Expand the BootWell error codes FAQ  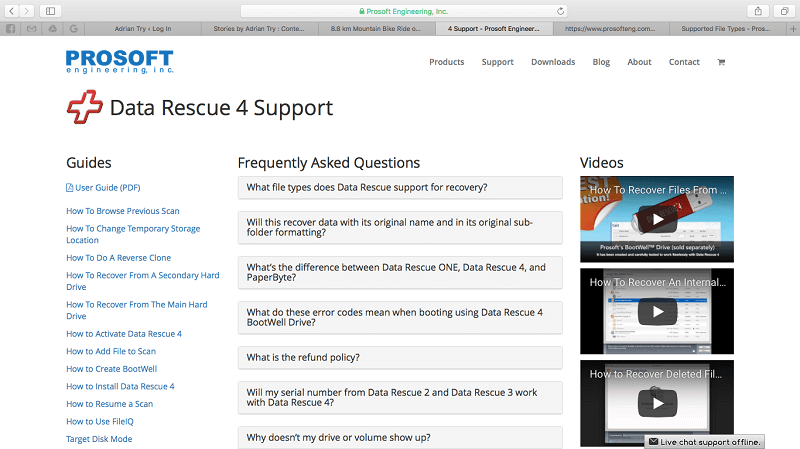(x=400, y=317)
